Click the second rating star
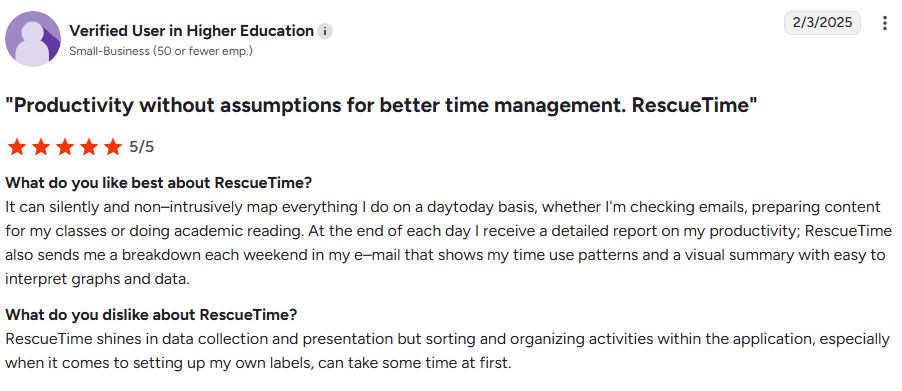 coord(40,147)
